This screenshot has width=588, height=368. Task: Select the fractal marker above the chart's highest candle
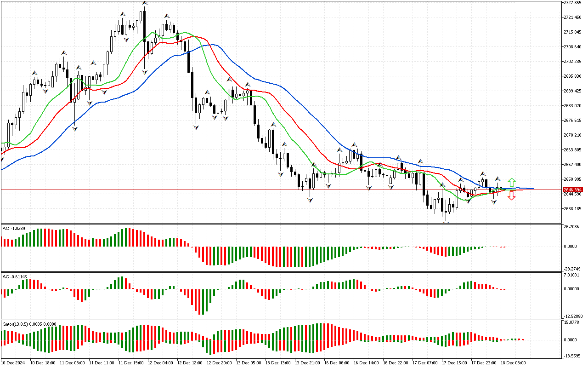(144, 3)
